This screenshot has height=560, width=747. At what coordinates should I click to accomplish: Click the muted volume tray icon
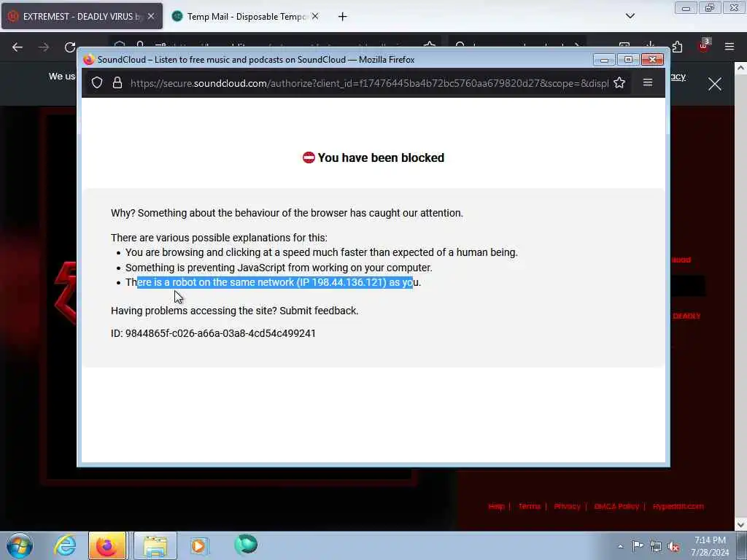click(x=673, y=546)
